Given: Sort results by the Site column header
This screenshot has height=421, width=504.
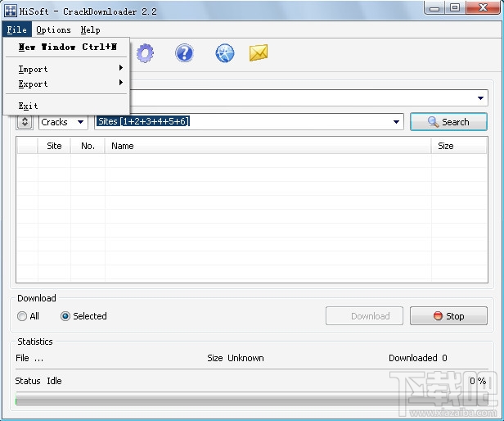Looking at the screenshot, I should 54,146.
